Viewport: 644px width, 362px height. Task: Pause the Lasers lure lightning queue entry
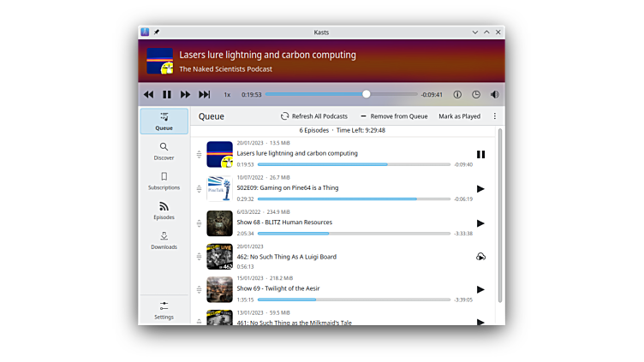tap(480, 154)
